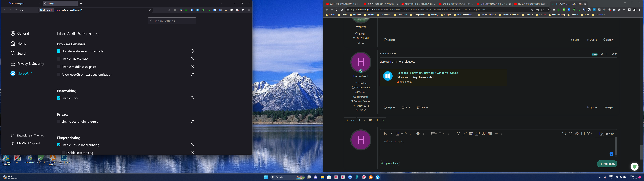This screenshot has height=181, width=644.
Task: Open the LibreWolf Extensions puzzle icon
Action: click(x=243, y=10)
